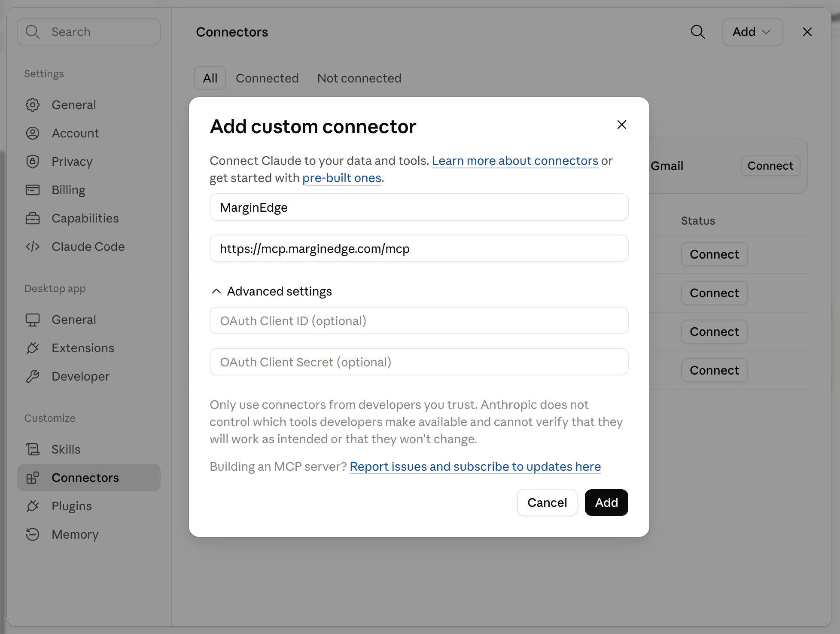Open Report issues and subscribe to updates link
The image size is (840, 634).
point(475,466)
